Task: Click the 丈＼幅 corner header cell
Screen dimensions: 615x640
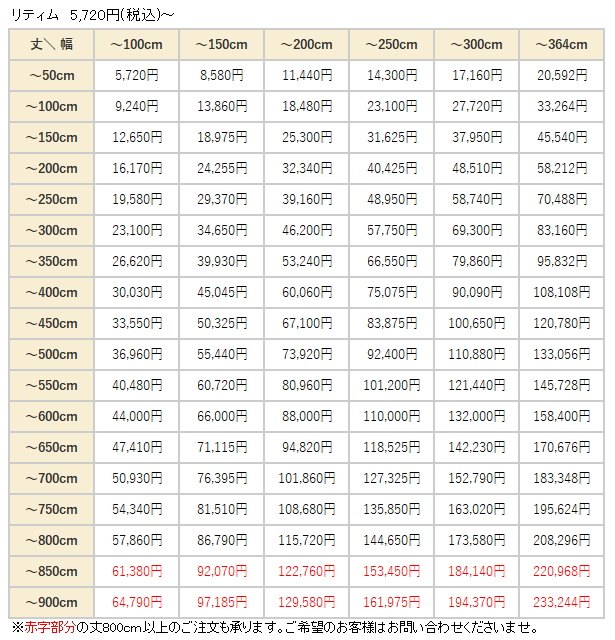Action: [52, 45]
